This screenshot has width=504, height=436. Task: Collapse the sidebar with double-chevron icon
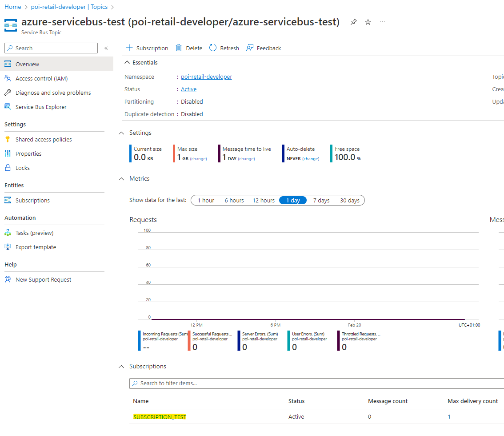(106, 48)
